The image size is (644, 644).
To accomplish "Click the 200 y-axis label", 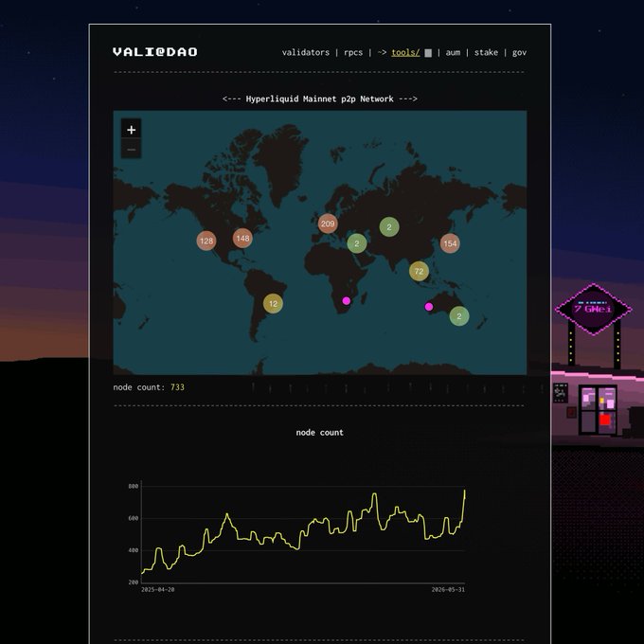I will point(134,582).
